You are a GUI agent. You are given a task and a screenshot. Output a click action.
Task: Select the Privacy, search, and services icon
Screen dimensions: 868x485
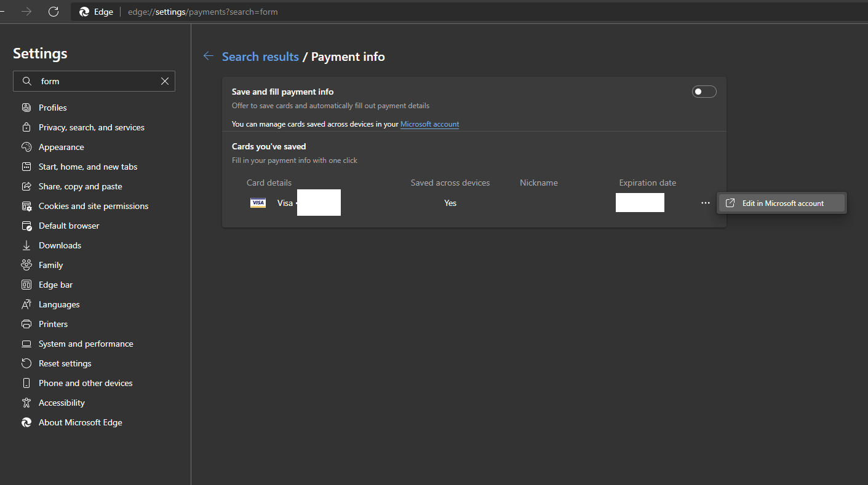(x=26, y=127)
